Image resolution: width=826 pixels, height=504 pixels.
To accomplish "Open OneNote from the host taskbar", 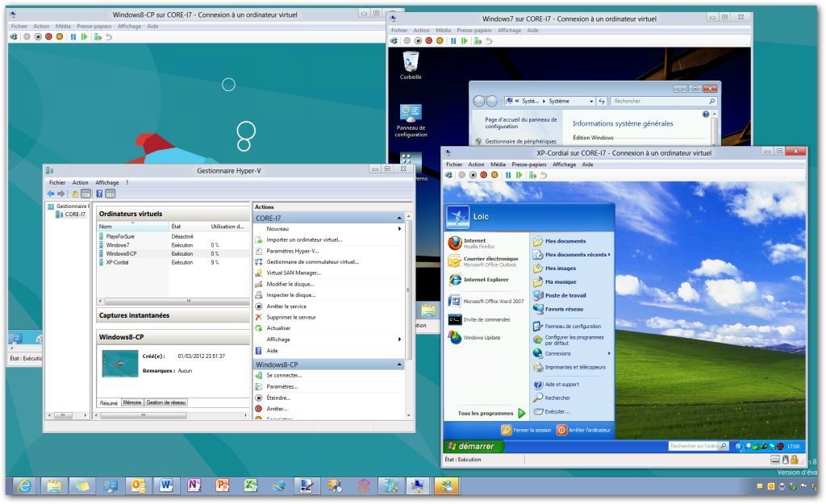I will 194,486.
